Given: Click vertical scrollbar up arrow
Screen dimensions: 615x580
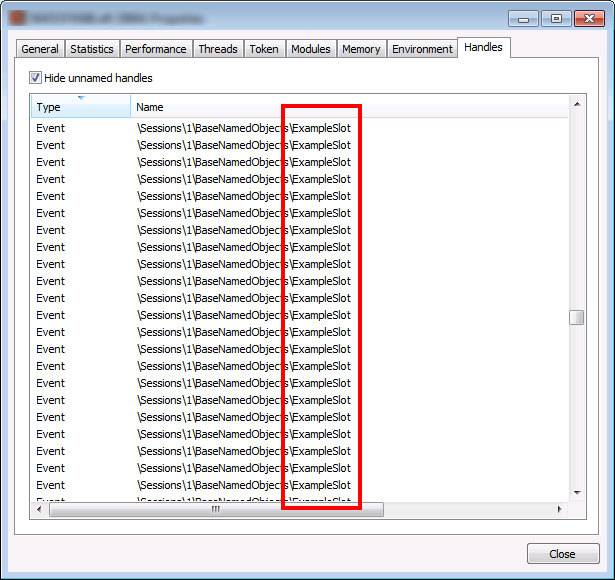Looking at the screenshot, I should point(576,104).
